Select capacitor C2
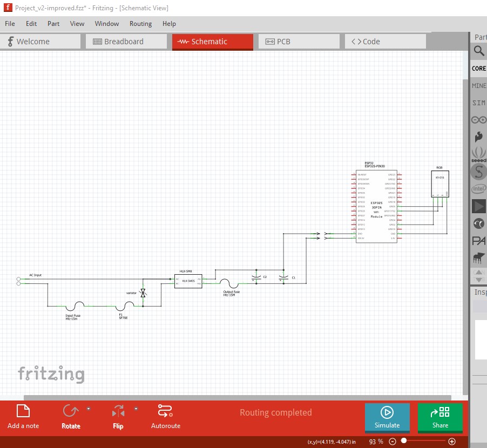This screenshot has width=487, height=448. (x=256, y=276)
